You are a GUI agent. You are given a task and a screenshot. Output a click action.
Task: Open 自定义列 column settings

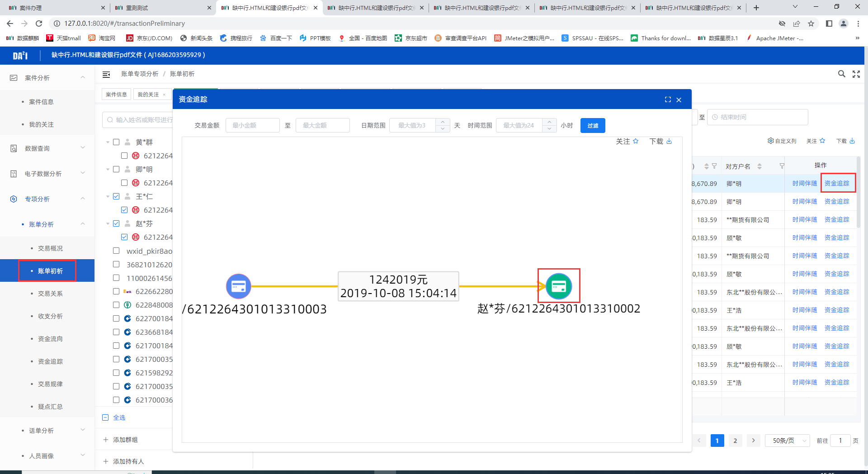tap(782, 141)
